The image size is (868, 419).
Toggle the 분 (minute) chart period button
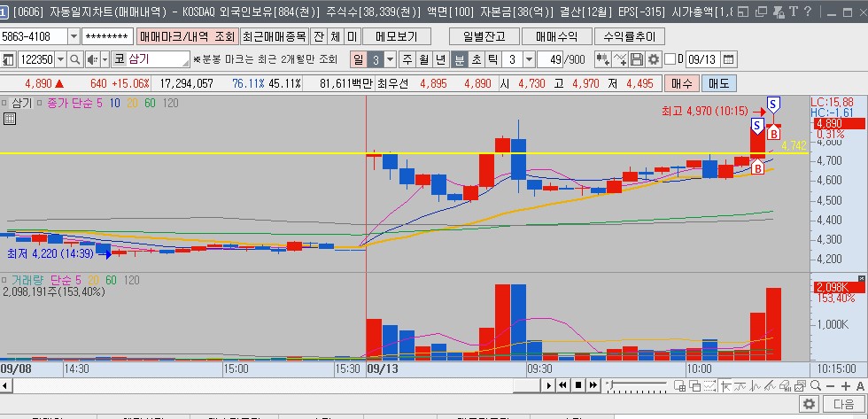pyautogui.click(x=460, y=59)
